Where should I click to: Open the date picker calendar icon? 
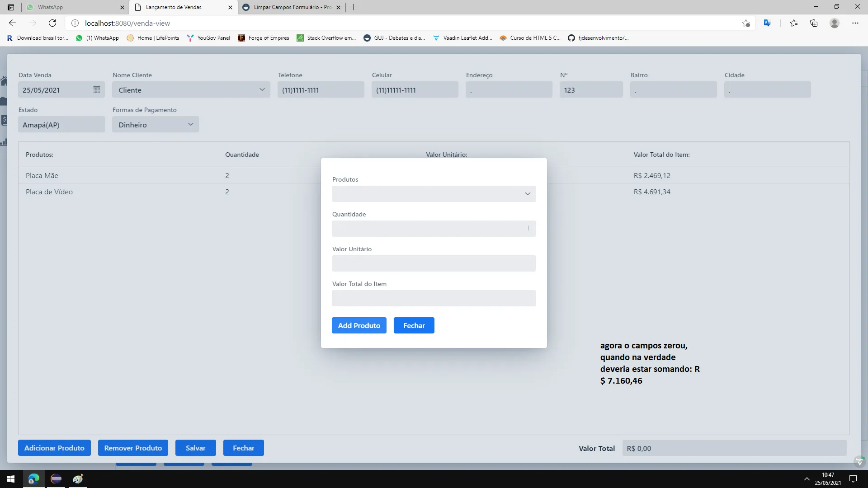pyautogui.click(x=96, y=89)
